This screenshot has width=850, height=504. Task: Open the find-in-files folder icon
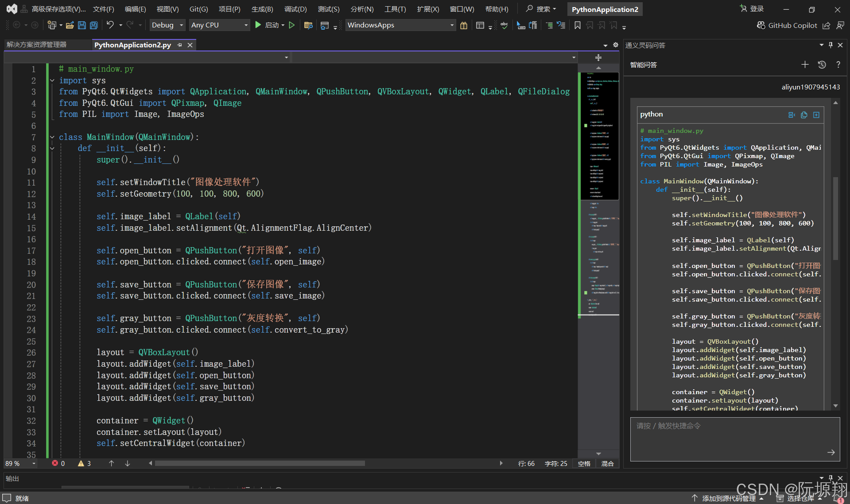pos(308,25)
